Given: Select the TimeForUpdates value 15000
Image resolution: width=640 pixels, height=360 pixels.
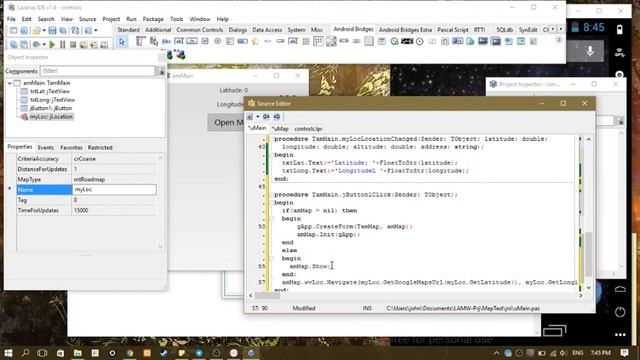Looking at the screenshot, I should (114, 210).
